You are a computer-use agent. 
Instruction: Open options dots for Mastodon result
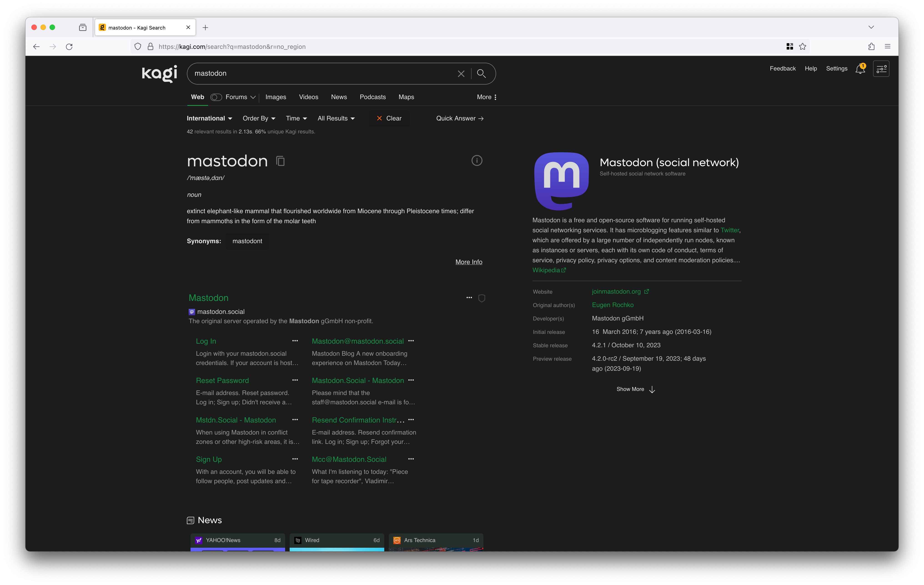point(469,298)
